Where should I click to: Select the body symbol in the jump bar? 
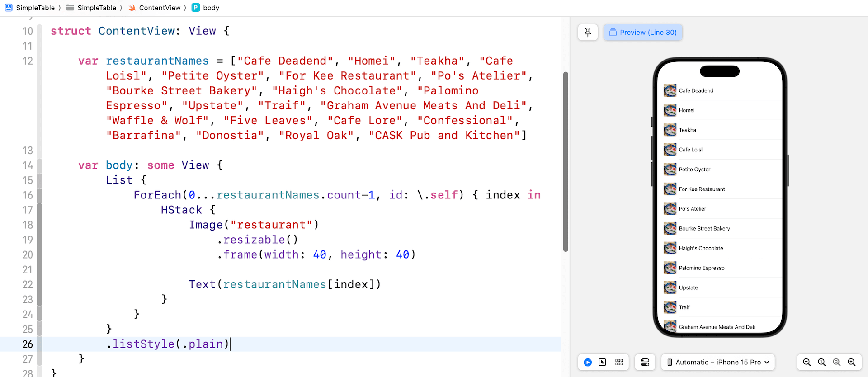coord(206,8)
